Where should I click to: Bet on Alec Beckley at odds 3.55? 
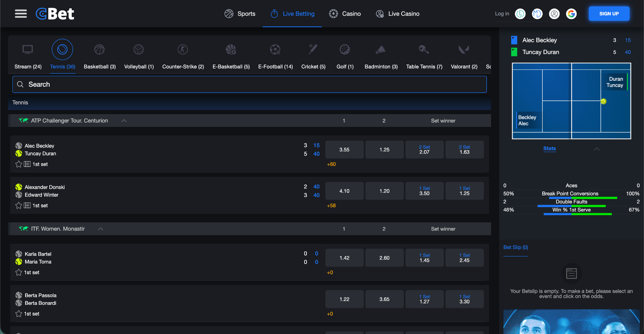[x=344, y=150]
